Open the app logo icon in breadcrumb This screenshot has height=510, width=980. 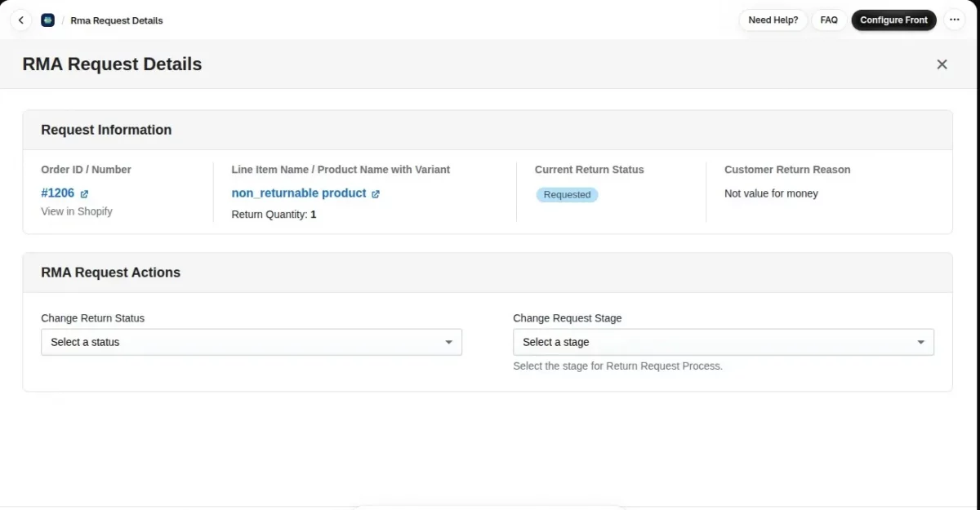click(x=47, y=20)
